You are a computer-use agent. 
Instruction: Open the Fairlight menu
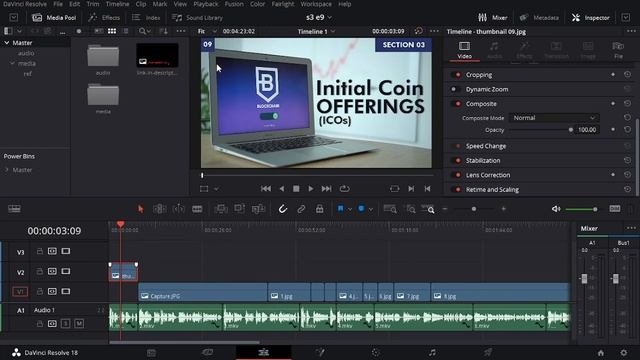pyautogui.click(x=283, y=4)
